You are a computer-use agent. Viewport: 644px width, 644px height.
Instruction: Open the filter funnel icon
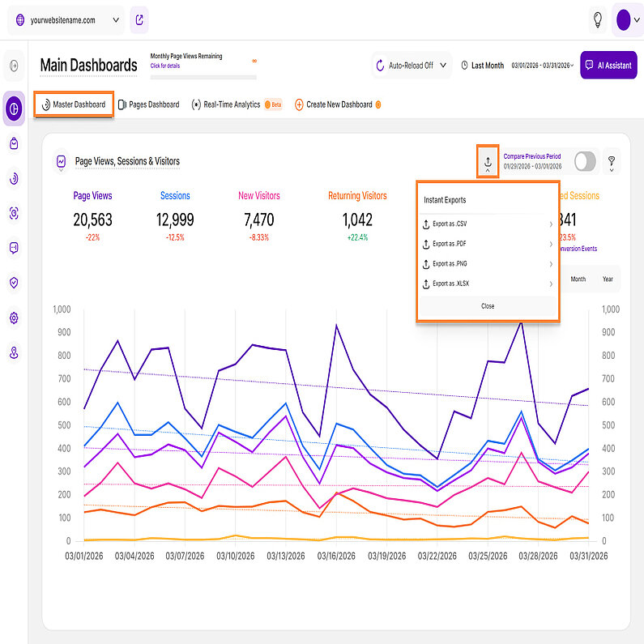coord(612,161)
